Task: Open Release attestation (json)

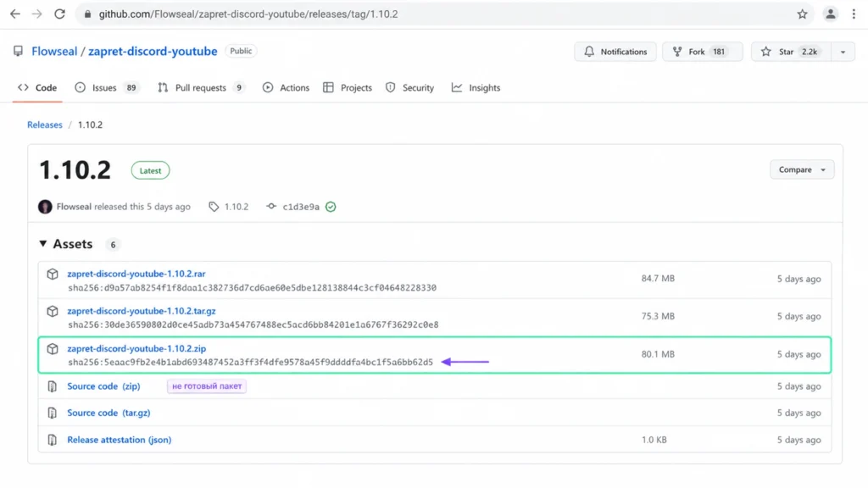Action: 119,440
